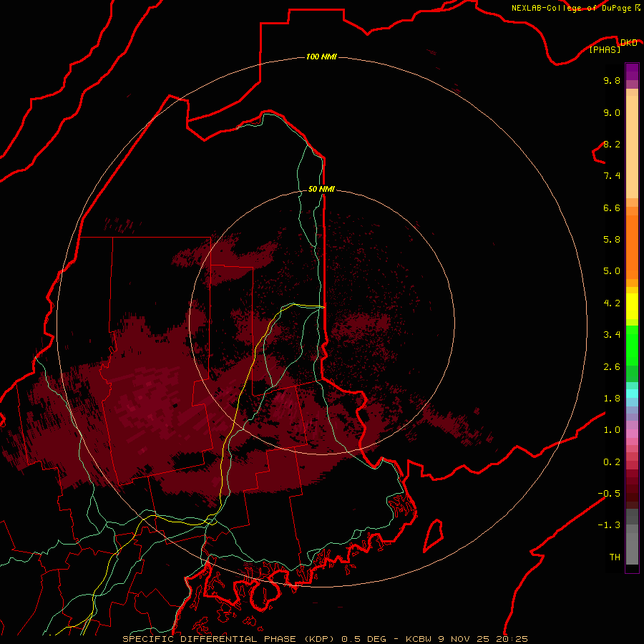This screenshot has height=644, width=644.
Task: Click the KDP product caption at bottom
Action: (x=325, y=639)
